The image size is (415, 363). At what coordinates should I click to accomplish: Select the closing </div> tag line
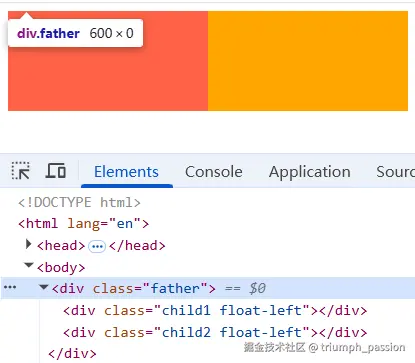click(x=72, y=353)
